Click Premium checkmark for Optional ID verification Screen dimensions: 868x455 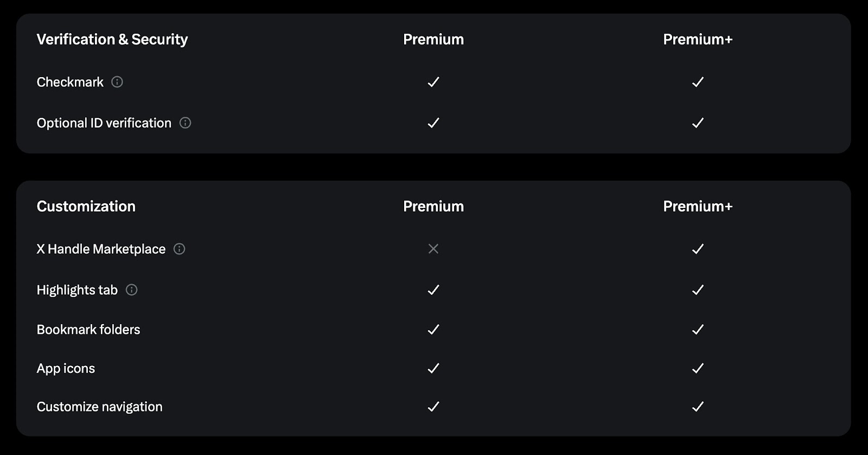[433, 123]
